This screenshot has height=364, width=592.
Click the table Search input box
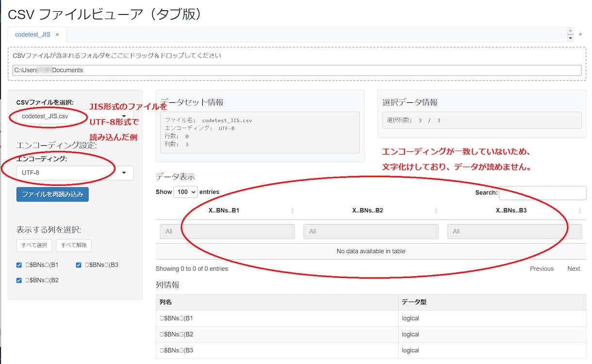click(x=543, y=193)
